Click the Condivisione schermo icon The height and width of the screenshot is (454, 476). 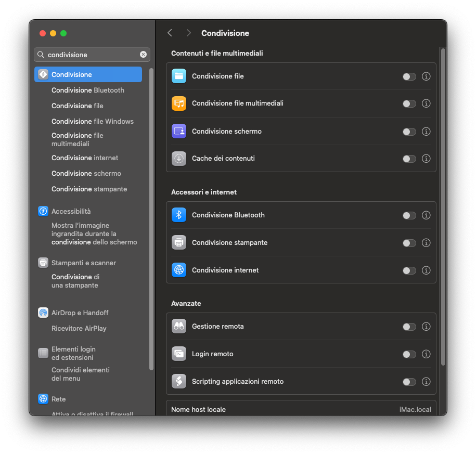[x=179, y=131]
